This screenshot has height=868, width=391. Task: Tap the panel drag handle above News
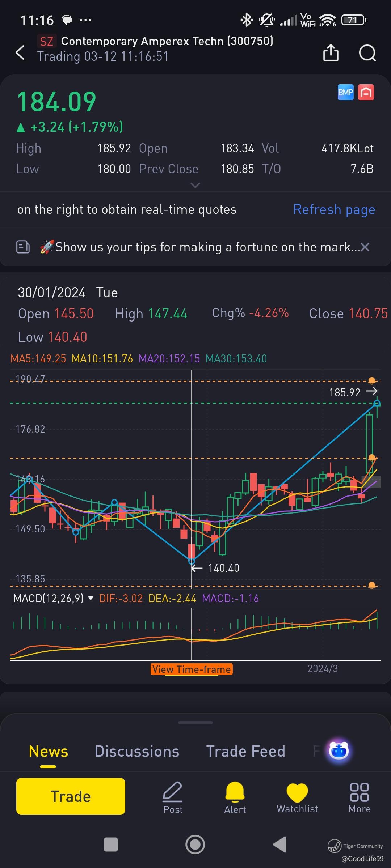pyautogui.click(x=195, y=722)
